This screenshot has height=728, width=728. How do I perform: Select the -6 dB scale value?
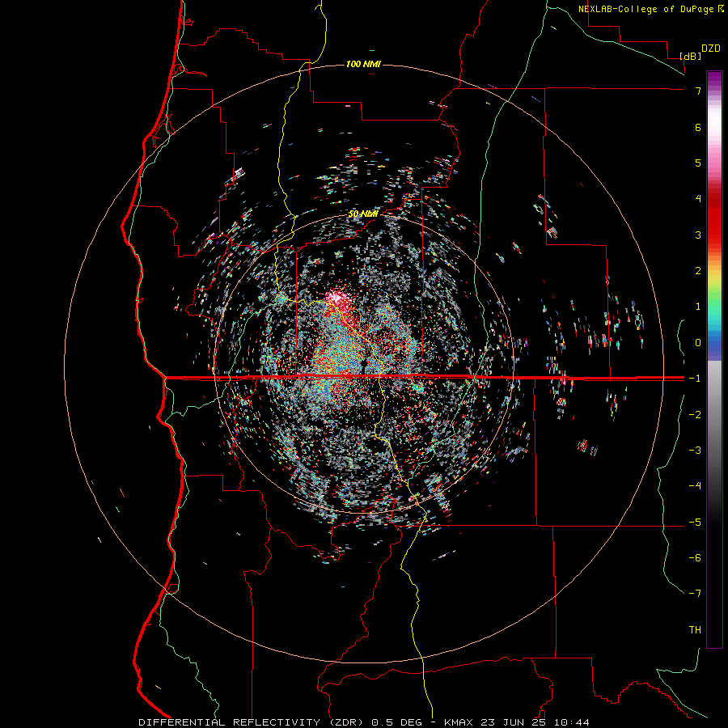695,557
